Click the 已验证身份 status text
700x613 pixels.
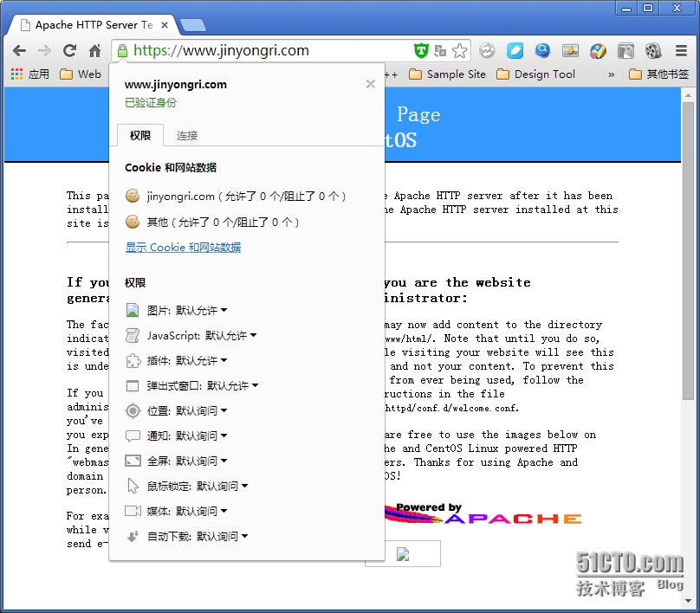(151, 103)
